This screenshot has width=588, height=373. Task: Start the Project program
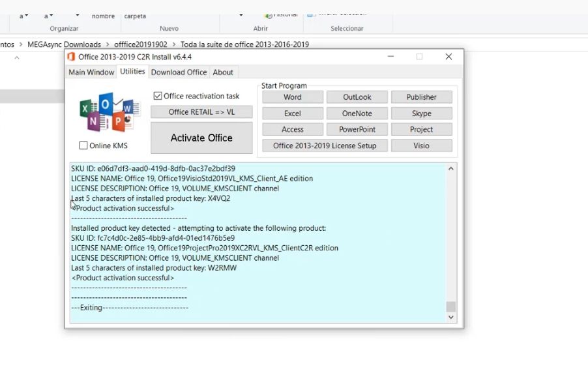click(x=422, y=130)
